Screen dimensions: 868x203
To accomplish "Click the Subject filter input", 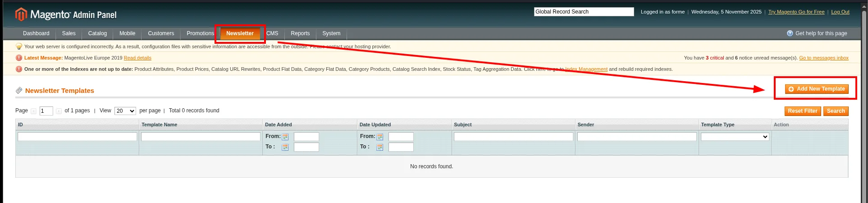I will 513,137.
